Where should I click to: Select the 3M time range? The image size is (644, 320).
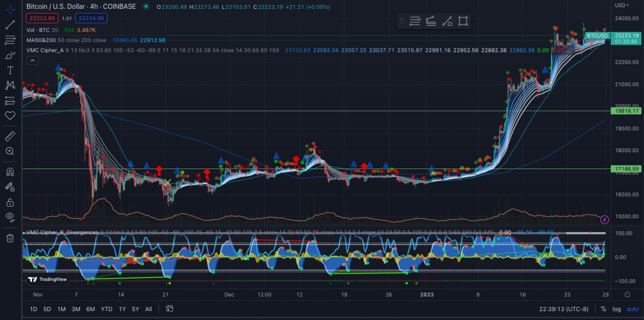[75, 309]
